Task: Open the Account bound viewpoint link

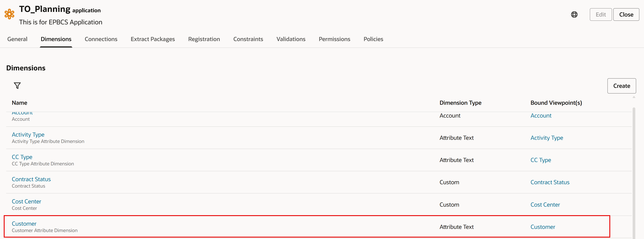Action: point(541,116)
